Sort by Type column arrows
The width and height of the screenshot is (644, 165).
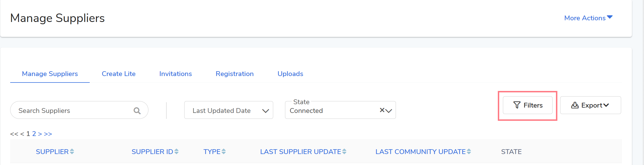[224, 151]
